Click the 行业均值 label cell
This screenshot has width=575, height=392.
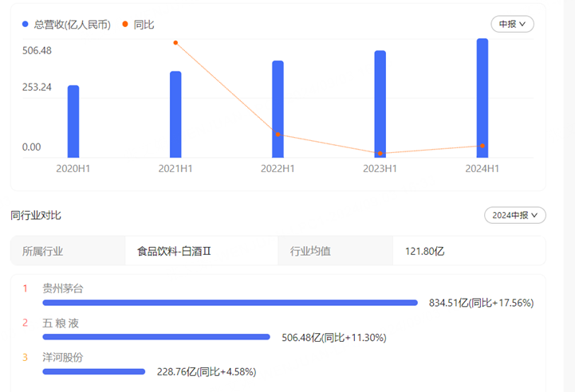(335, 251)
